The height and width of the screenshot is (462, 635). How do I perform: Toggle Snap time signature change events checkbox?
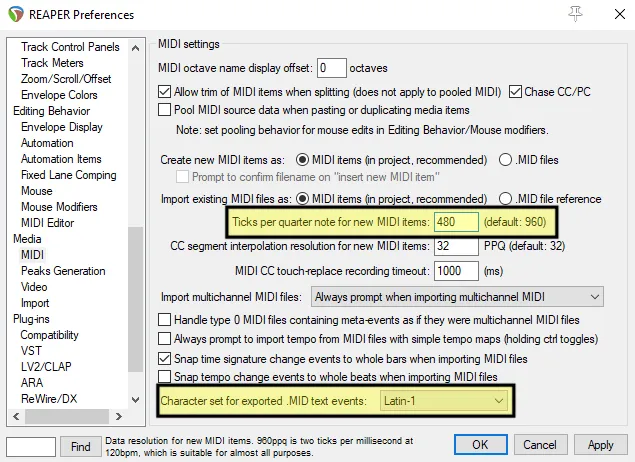pos(164,359)
